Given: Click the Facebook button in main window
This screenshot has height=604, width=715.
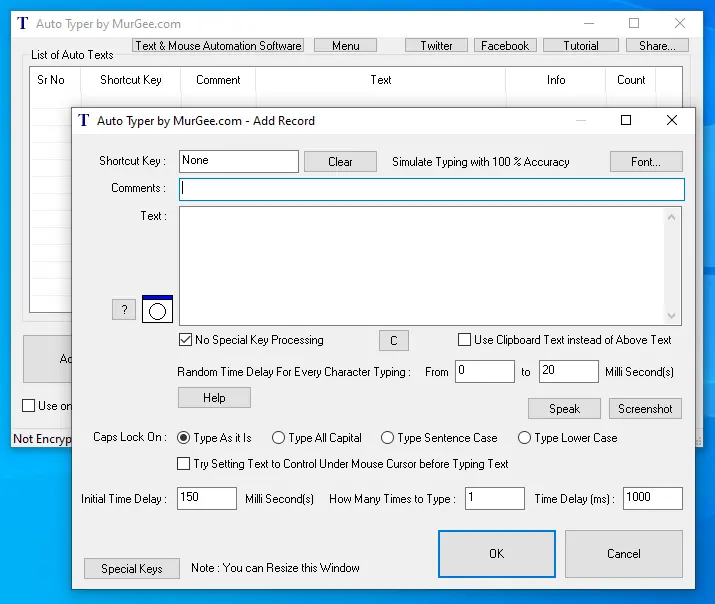Looking at the screenshot, I should [x=505, y=46].
